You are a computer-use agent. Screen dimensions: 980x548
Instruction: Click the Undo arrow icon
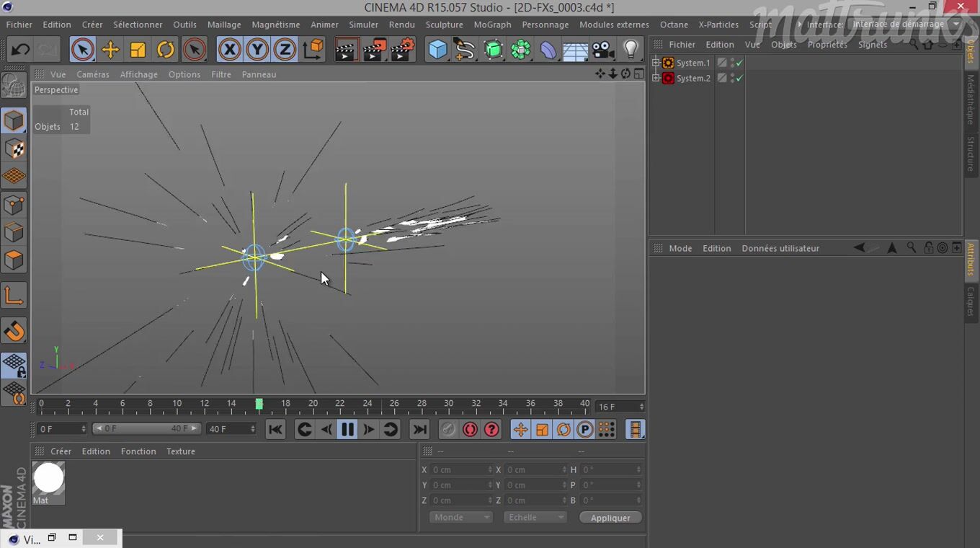[20, 50]
